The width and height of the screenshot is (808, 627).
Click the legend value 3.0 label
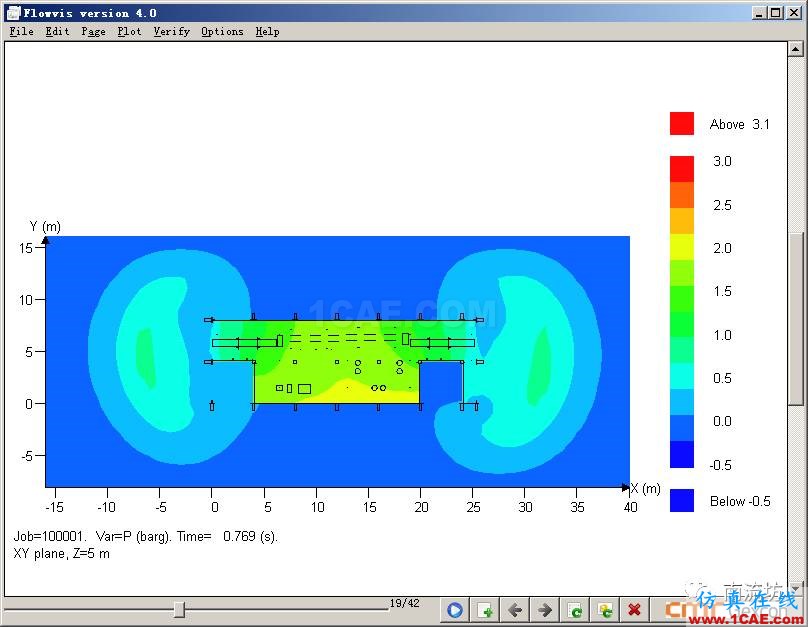point(722,161)
